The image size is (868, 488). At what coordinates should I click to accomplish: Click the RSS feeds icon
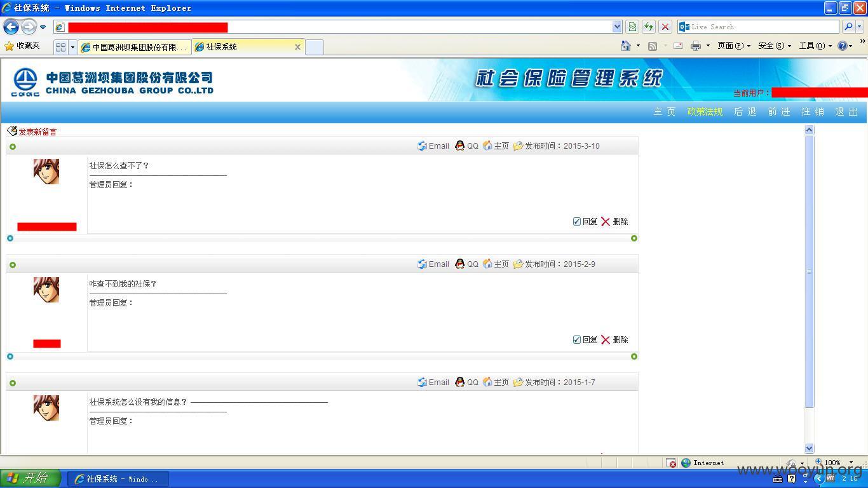(x=653, y=46)
